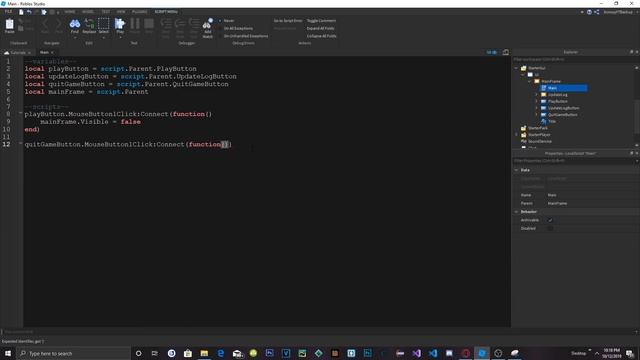Select SoundService in Explorer
The height and width of the screenshot is (360, 640).
540,141
